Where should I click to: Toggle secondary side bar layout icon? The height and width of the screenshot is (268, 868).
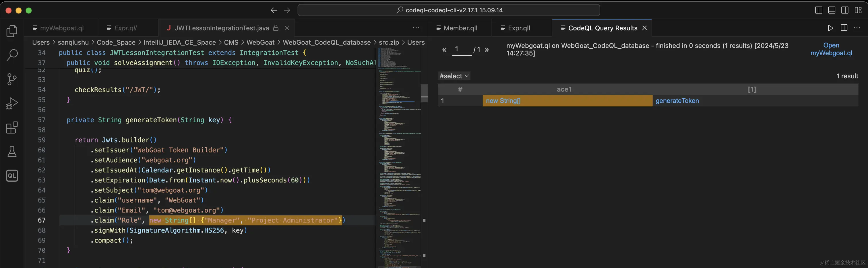pyautogui.click(x=845, y=10)
